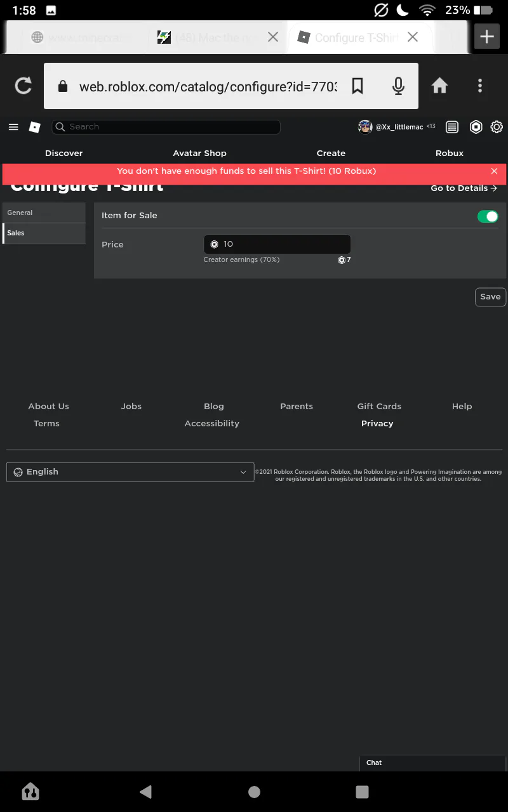Tap the Android recent apps square button
Viewport: 508px width, 812px height.
(x=362, y=792)
